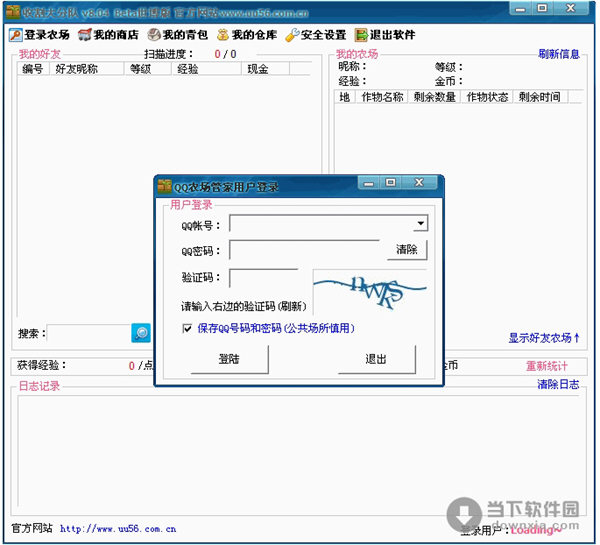Screen dimensions: 600x545
Task: Expand the QQ帐号 dropdown arrow
Action: tap(420, 223)
